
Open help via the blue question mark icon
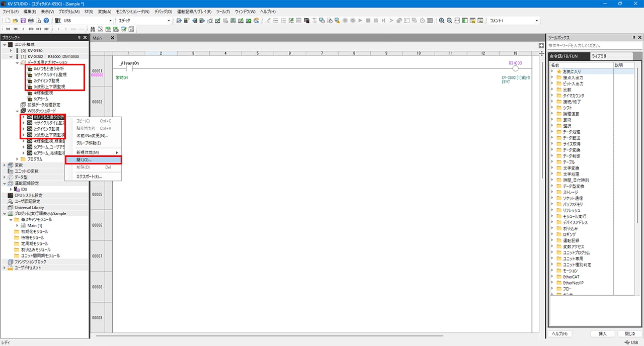46,21
